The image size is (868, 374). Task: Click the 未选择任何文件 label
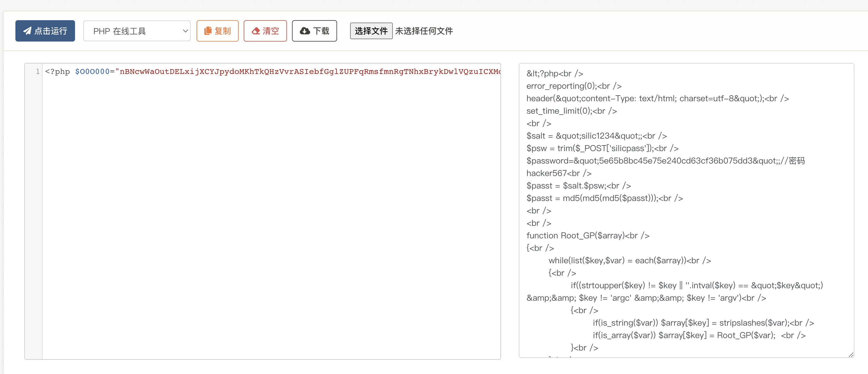[424, 31]
